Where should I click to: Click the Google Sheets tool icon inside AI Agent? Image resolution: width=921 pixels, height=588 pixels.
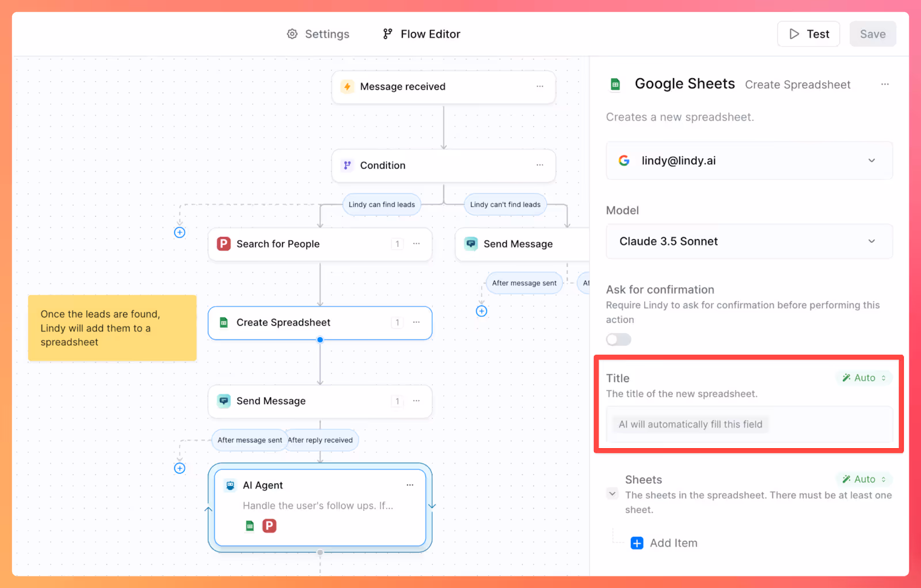tap(250, 525)
